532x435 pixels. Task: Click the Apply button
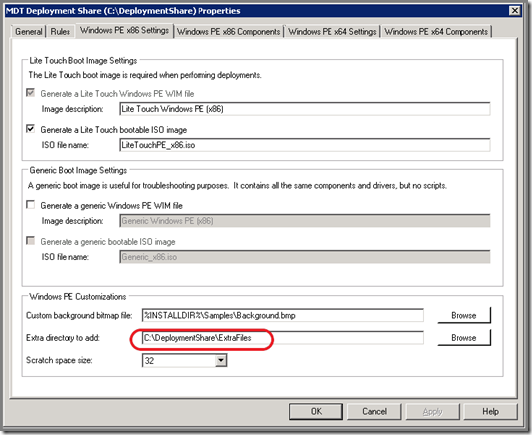433,412
